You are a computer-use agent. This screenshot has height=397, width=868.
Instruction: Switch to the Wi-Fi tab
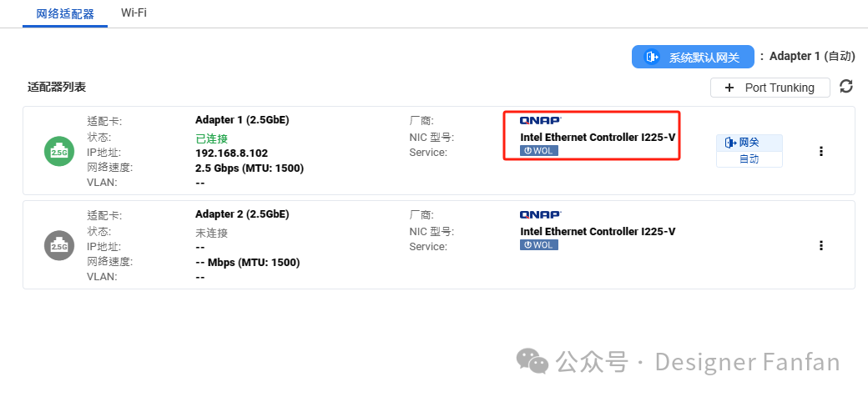[134, 13]
